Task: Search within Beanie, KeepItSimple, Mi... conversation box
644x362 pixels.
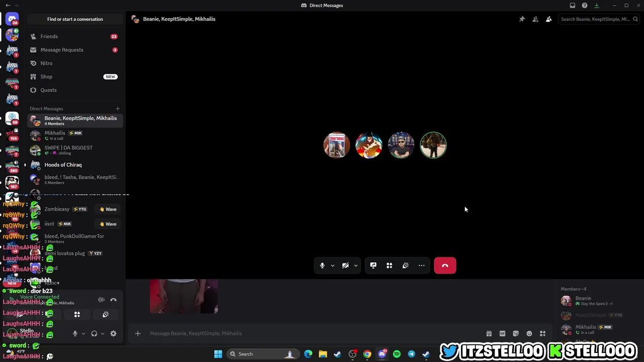Action: point(599,19)
